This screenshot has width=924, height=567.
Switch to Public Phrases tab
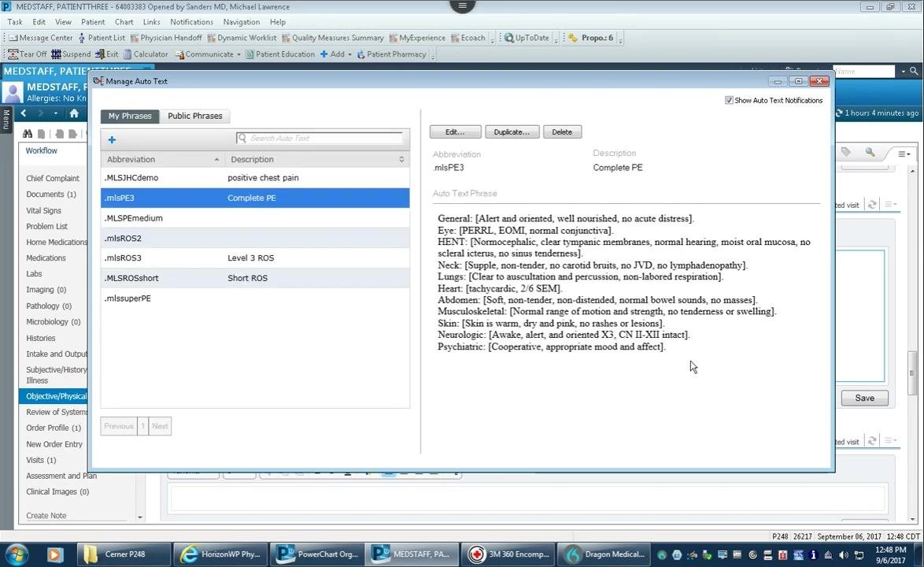click(195, 116)
